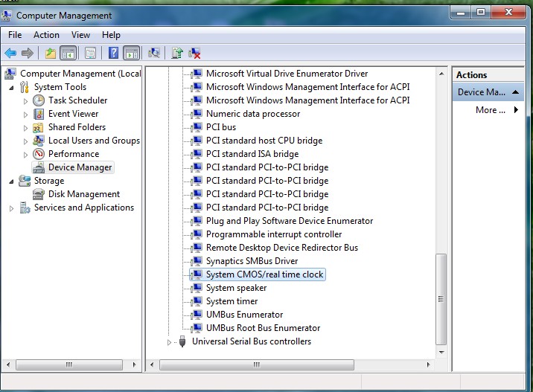Viewport: 533px width, 392px height.
Task: Click the System timer device icon
Action: coord(197,301)
